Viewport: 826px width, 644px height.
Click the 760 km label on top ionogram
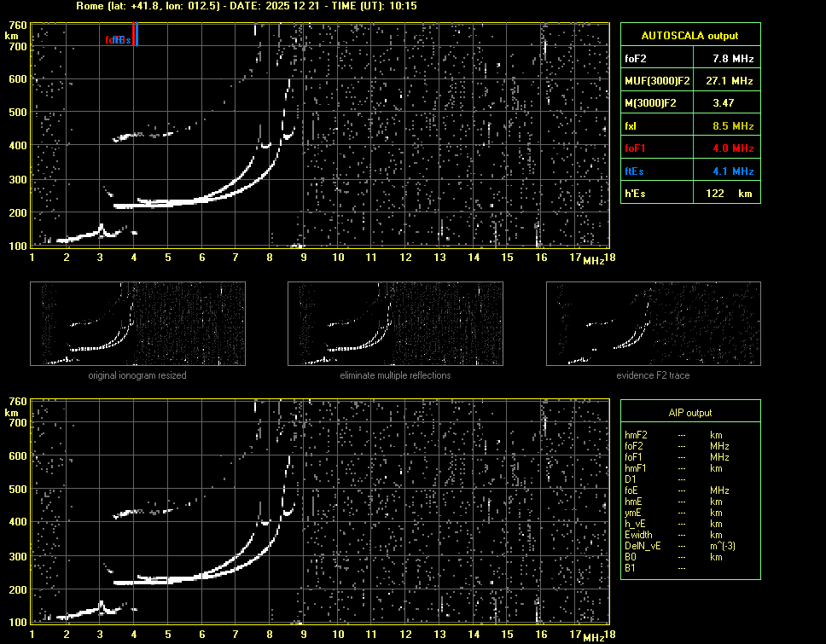16,26
